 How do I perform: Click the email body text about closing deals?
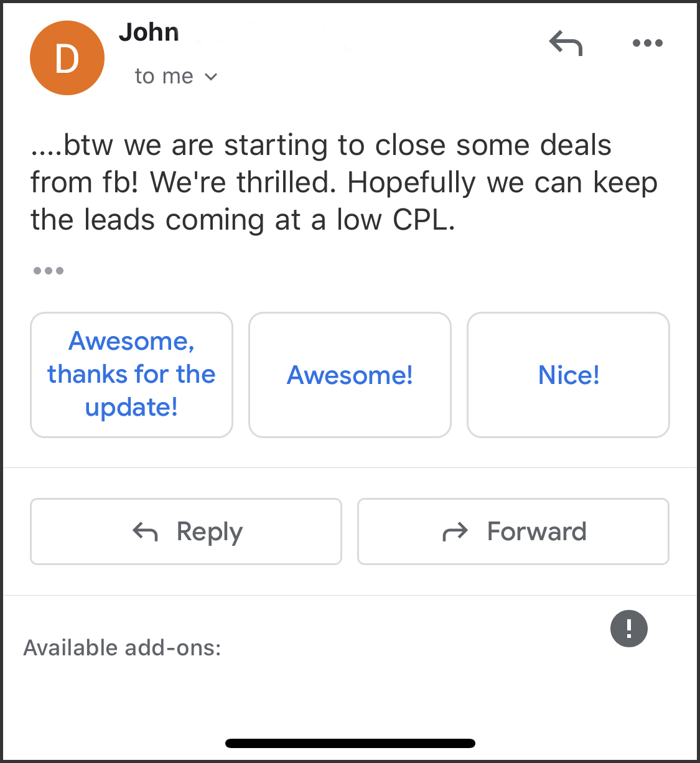(344, 182)
